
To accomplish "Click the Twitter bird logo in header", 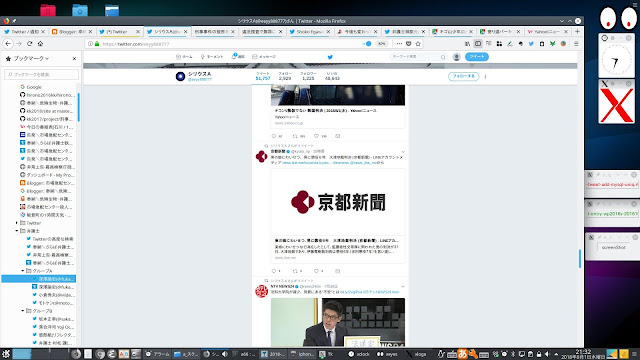I will tap(330, 57).
